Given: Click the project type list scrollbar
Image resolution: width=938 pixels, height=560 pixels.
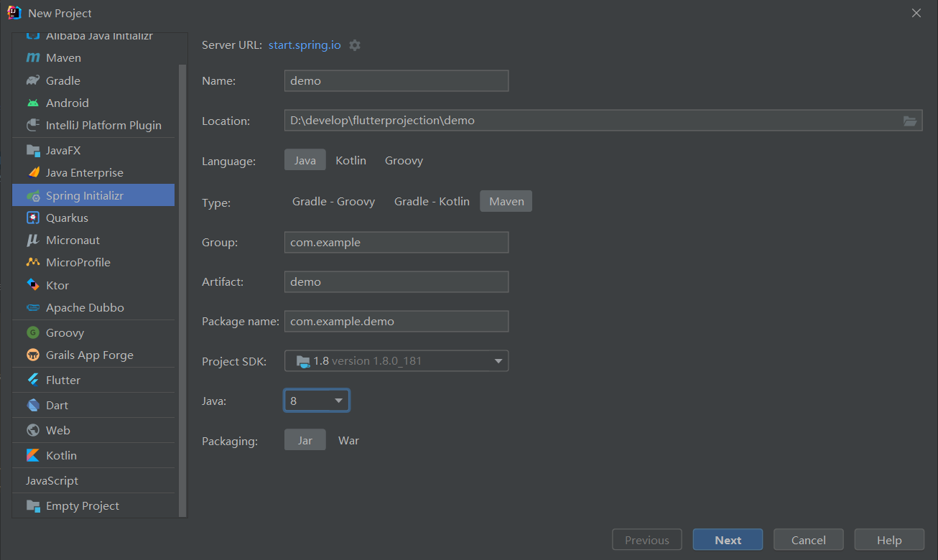Looking at the screenshot, I should point(182,290).
